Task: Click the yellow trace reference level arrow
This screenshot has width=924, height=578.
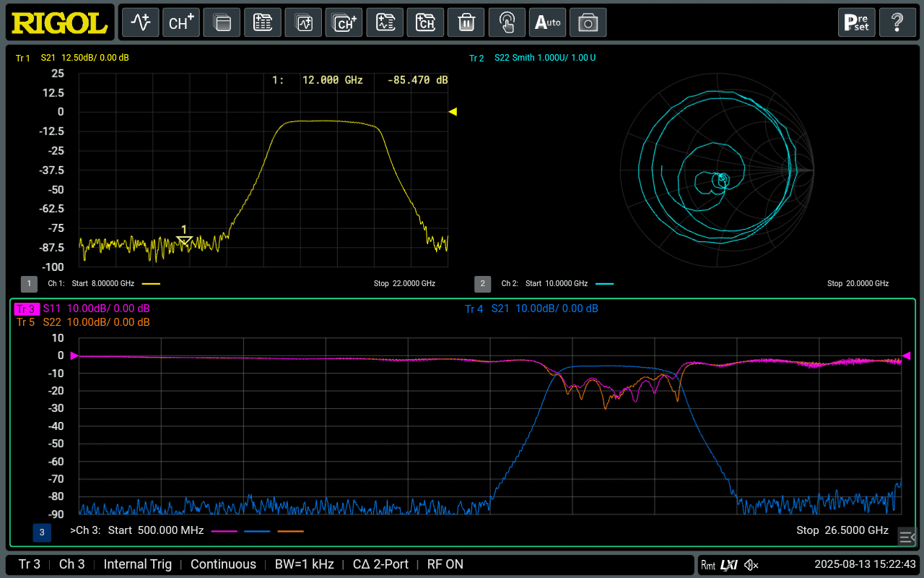Action: 452,111
